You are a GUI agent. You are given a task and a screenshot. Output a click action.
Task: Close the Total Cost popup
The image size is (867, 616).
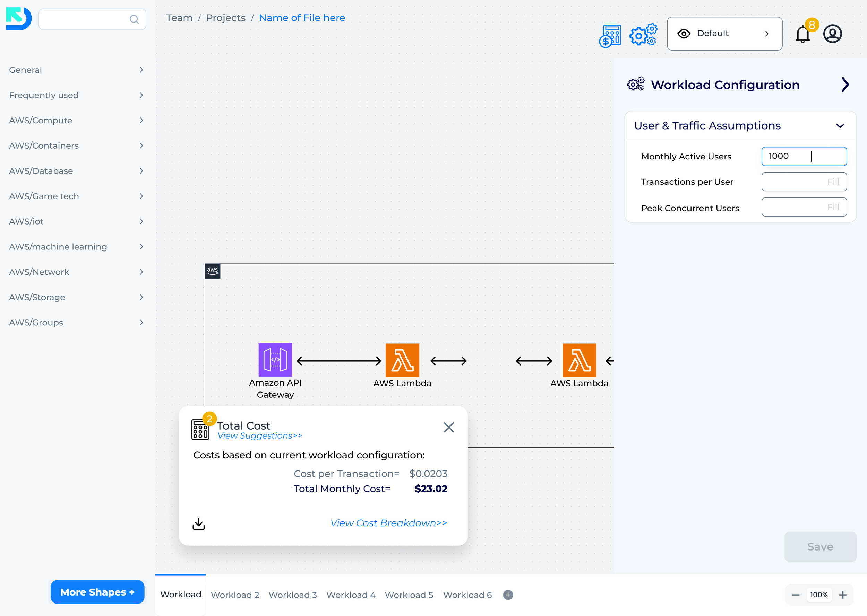click(x=449, y=428)
